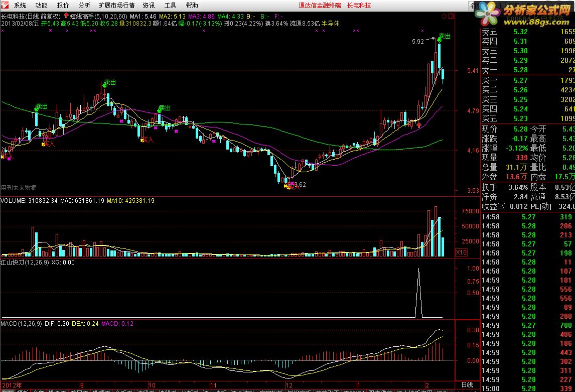Select the 买五 5.23 order row
This screenshot has height=392, width=575.
coord(528,118)
